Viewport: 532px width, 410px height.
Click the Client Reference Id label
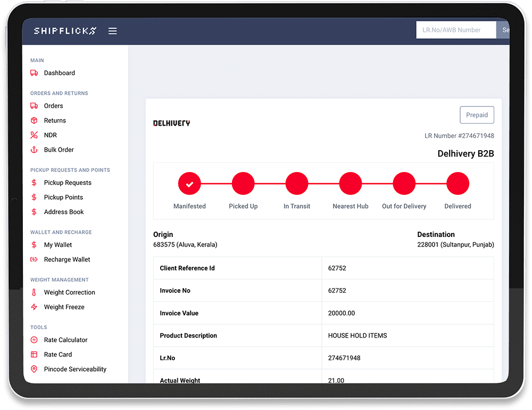187,268
